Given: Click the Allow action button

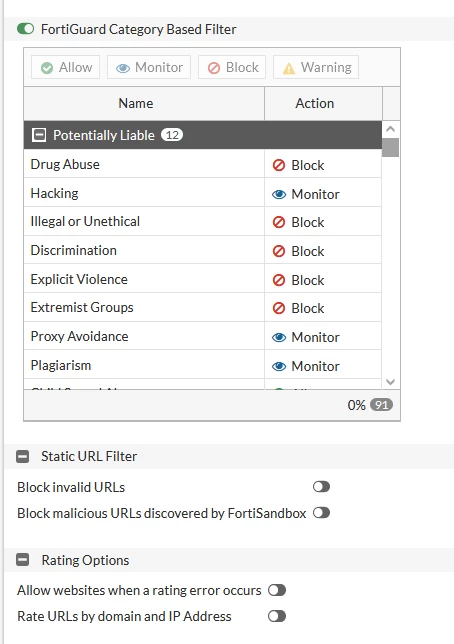Looking at the screenshot, I should click(x=66, y=67).
